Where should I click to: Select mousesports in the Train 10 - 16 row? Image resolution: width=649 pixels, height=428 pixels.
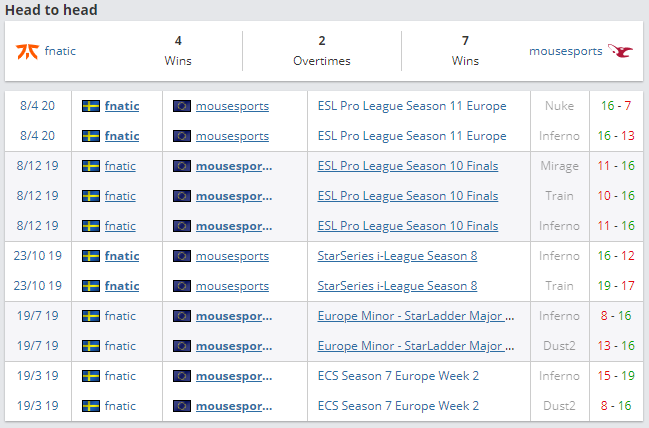click(233, 196)
